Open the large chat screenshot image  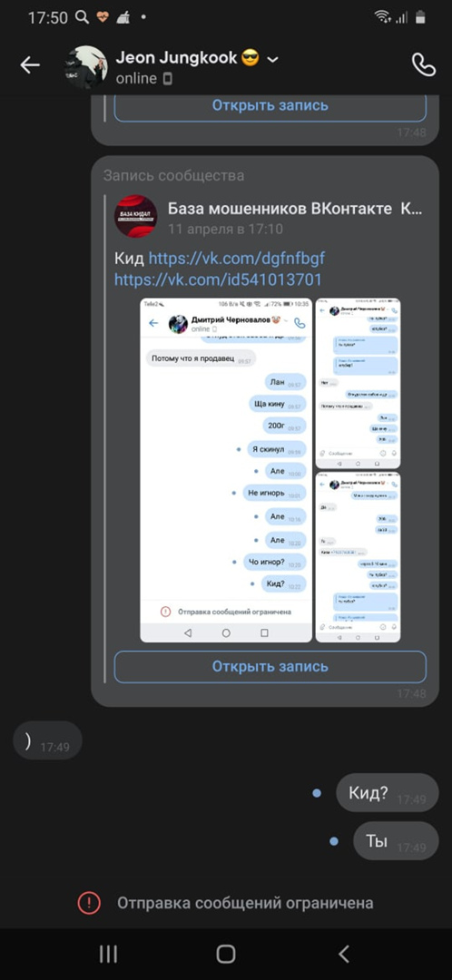(226, 470)
